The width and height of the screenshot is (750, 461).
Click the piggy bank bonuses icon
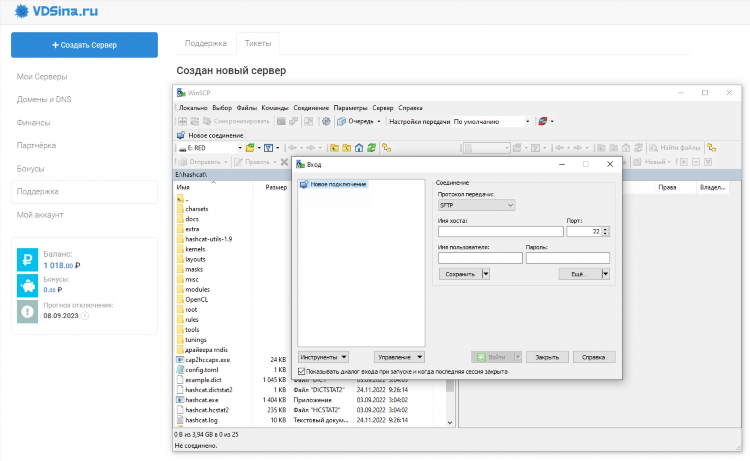pyautogui.click(x=27, y=285)
